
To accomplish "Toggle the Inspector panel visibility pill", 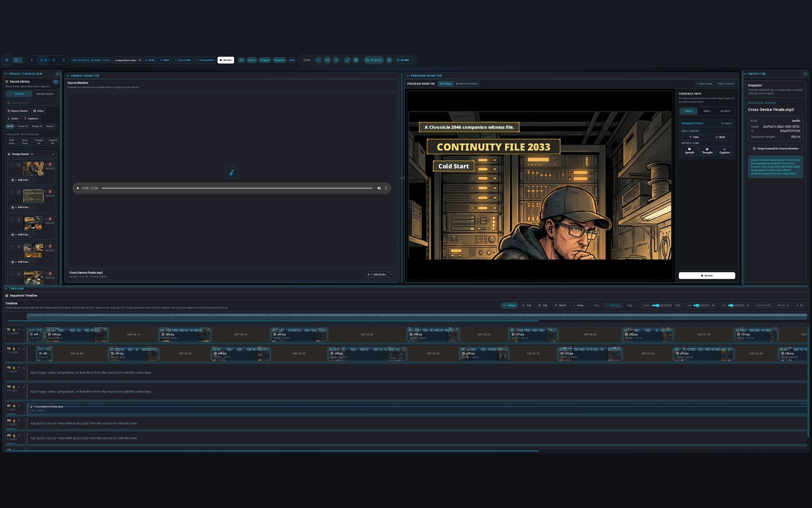I will 279,60.
